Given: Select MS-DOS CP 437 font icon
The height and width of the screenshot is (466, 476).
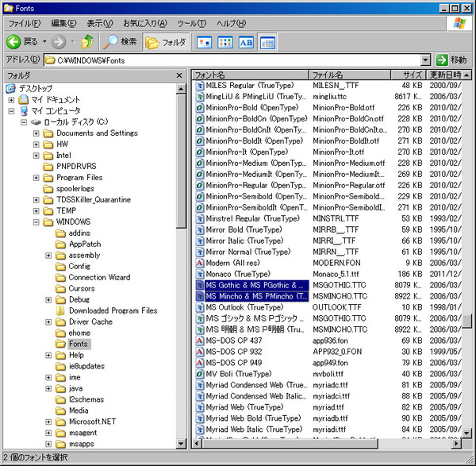Looking at the screenshot, I should coord(199,341).
